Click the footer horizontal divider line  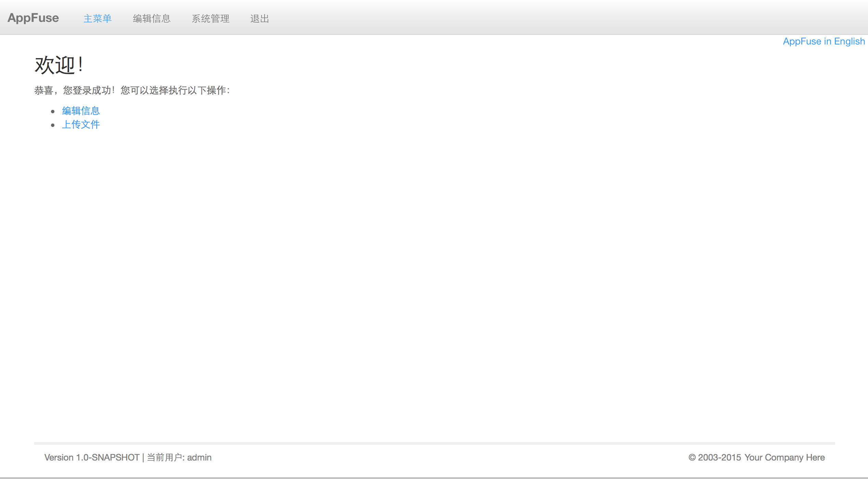pos(434,443)
